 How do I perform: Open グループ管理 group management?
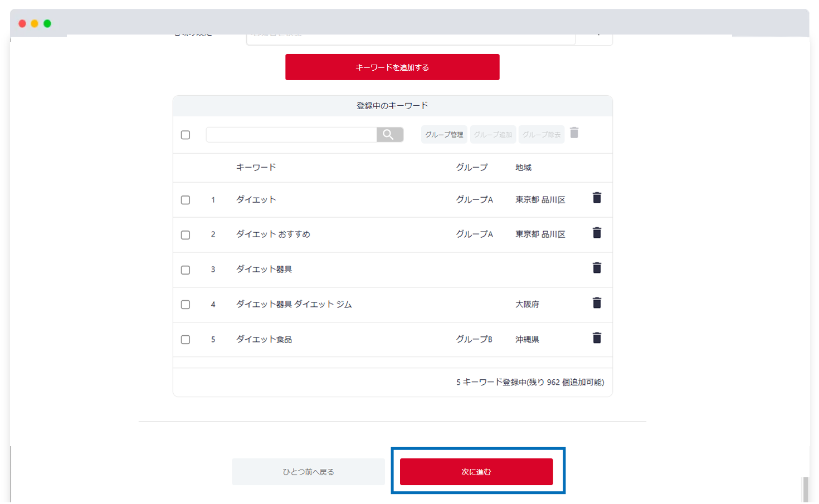(x=443, y=134)
